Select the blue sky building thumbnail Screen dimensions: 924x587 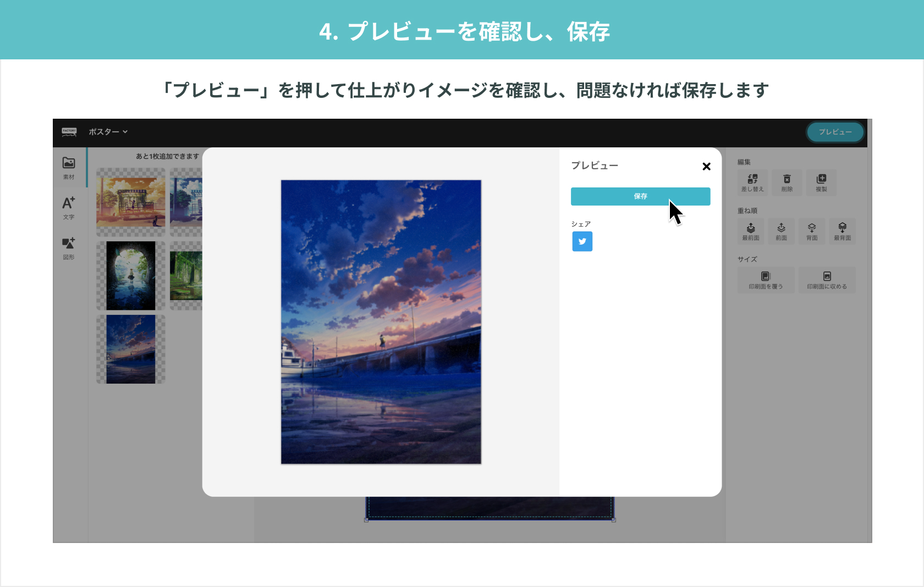coord(186,202)
